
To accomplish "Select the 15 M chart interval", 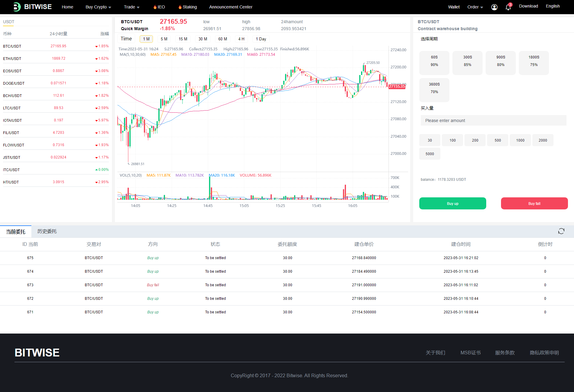I will pyautogui.click(x=183, y=39).
